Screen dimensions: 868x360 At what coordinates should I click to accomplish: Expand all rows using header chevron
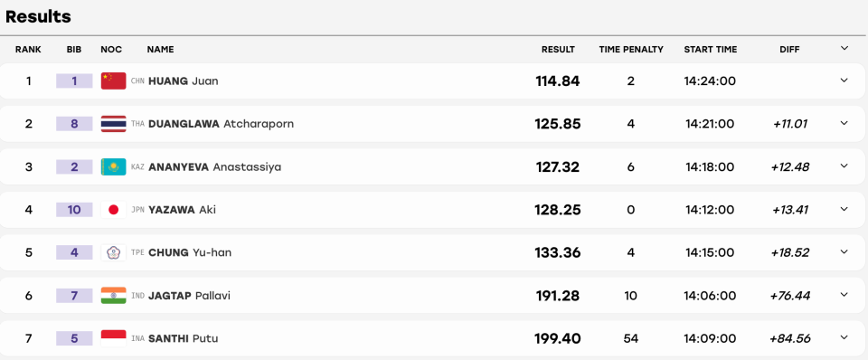tap(844, 49)
